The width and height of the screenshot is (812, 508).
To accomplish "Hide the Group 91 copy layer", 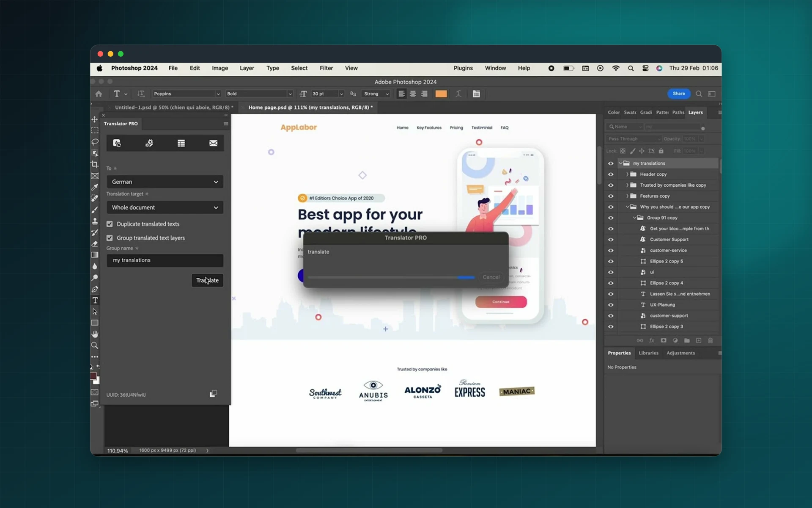I will coord(611,218).
